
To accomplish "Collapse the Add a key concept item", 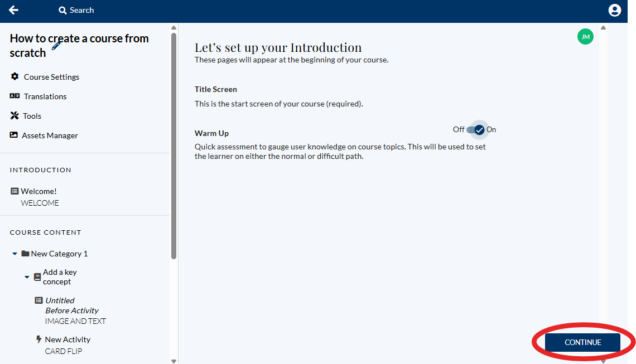I will click(27, 277).
